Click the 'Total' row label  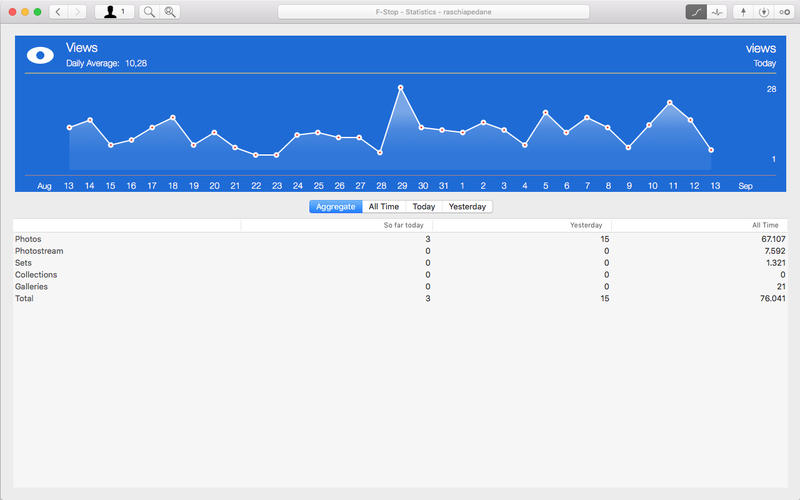coord(24,298)
